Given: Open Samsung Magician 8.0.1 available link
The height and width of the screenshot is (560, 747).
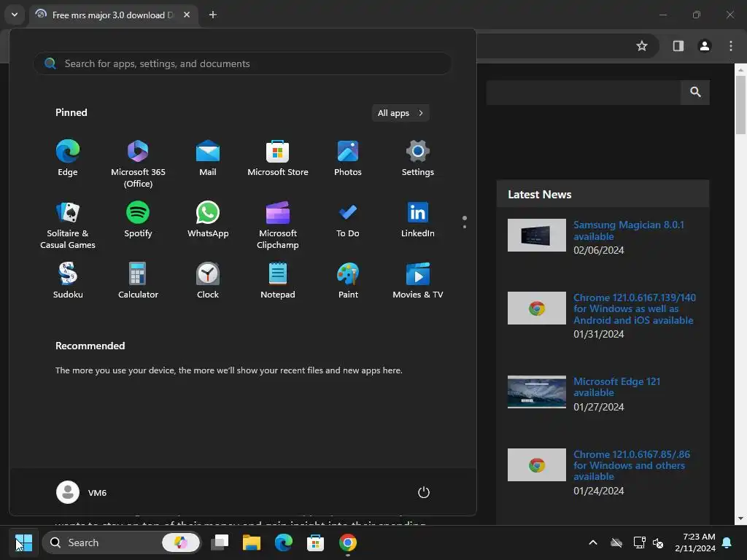Looking at the screenshot, I should (x=628, y=230).
